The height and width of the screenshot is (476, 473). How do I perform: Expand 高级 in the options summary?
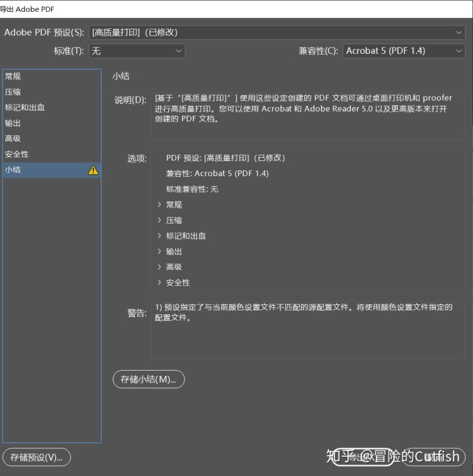click(x=159, y=267)
